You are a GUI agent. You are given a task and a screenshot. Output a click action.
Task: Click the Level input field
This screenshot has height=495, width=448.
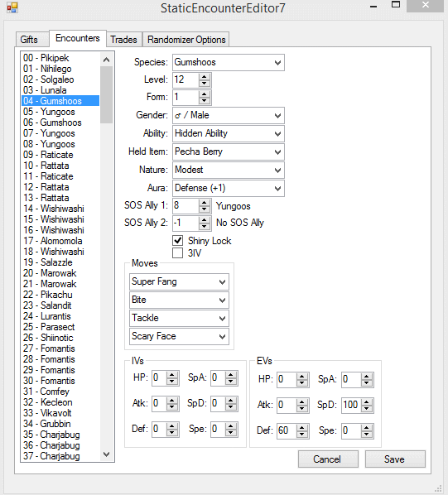coord(186,79)
